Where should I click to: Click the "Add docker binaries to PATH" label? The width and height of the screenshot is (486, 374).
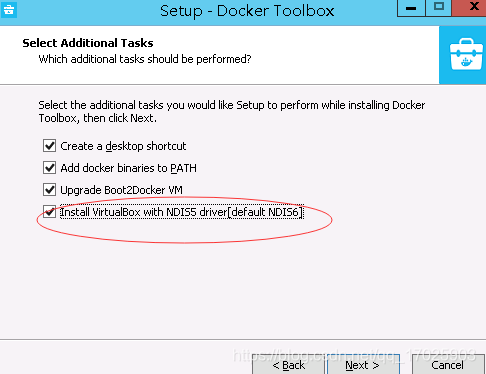point(128,168)
